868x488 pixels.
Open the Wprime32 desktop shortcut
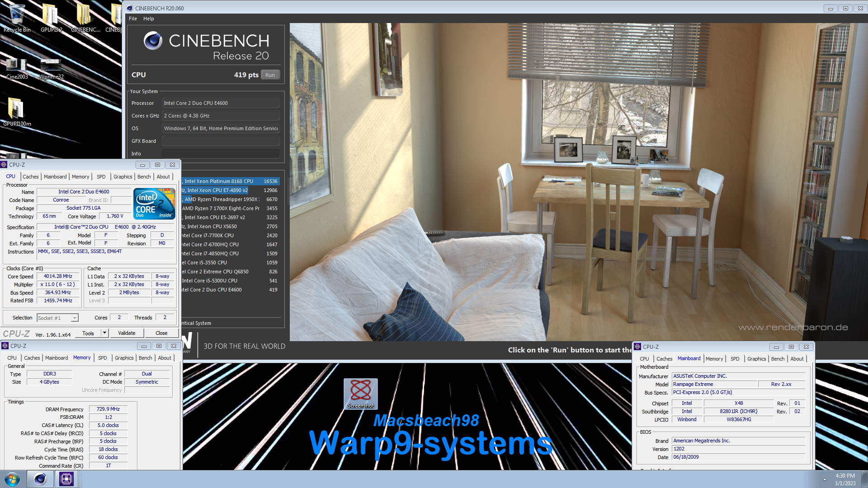pyautogui.click(x=51, y=69)
